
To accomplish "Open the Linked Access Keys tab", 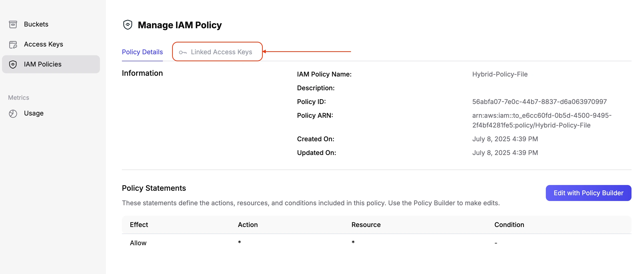I will pos(221,52).
